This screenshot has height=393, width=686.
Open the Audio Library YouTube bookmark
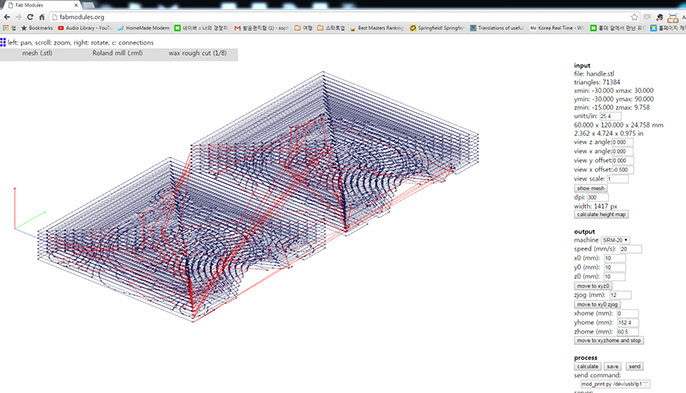(x=85, y=28)
